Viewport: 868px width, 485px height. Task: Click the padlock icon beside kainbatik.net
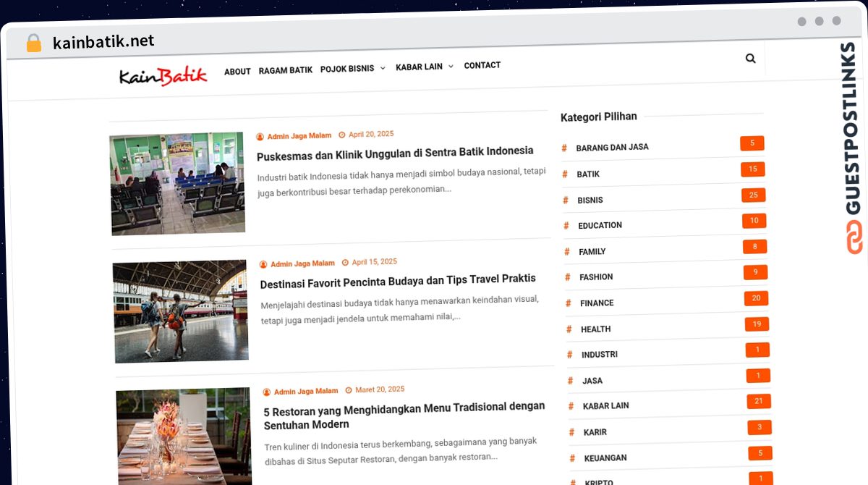(34, 43)
